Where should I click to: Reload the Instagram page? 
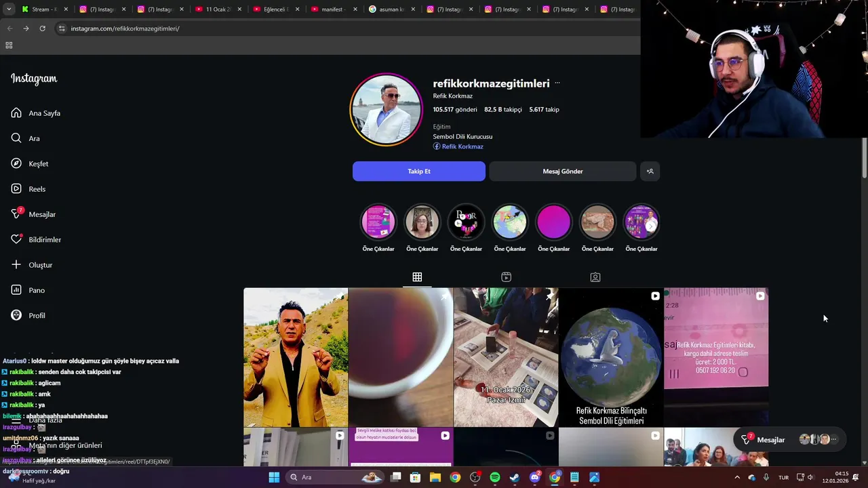[42, 28]
